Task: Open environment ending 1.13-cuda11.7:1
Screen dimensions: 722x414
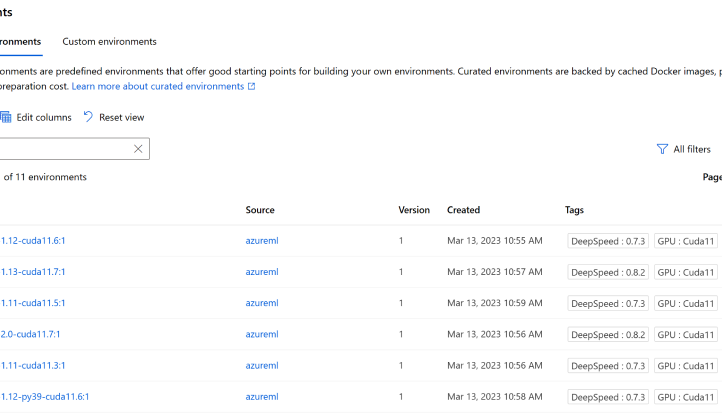Action: [33, 272]
